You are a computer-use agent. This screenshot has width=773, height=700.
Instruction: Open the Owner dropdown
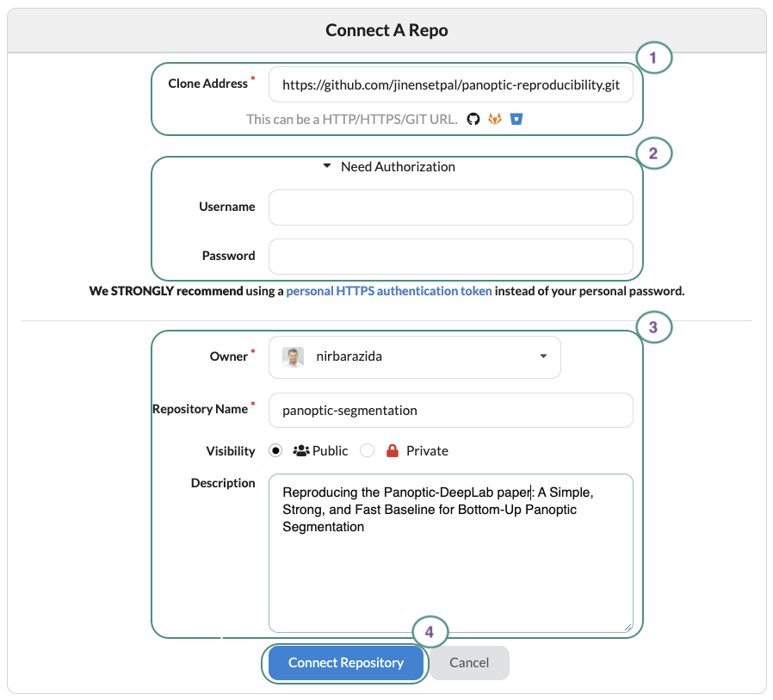tap(415, 356)
